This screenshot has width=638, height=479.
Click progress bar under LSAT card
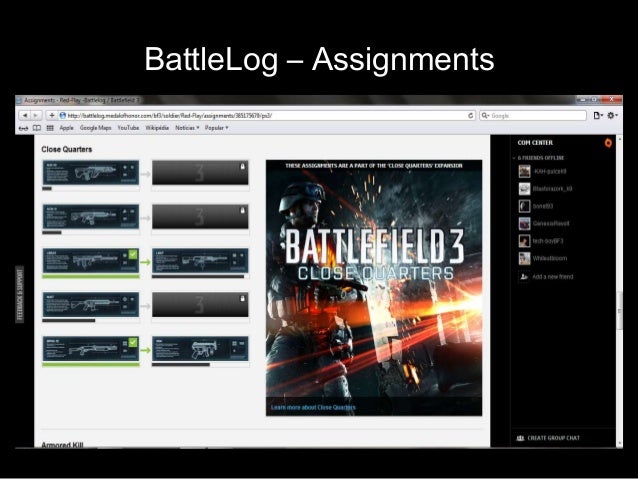(x=200, y=277)
